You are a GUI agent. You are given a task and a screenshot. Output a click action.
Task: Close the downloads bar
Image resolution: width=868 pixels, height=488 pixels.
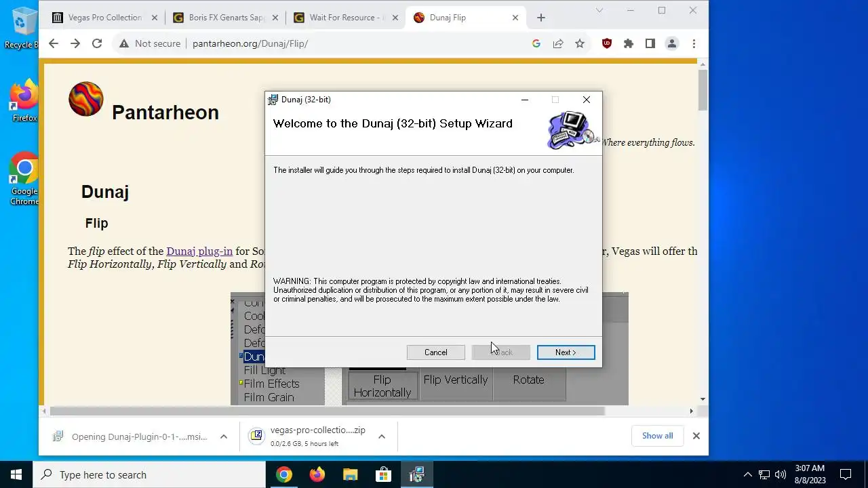point(696,436)
